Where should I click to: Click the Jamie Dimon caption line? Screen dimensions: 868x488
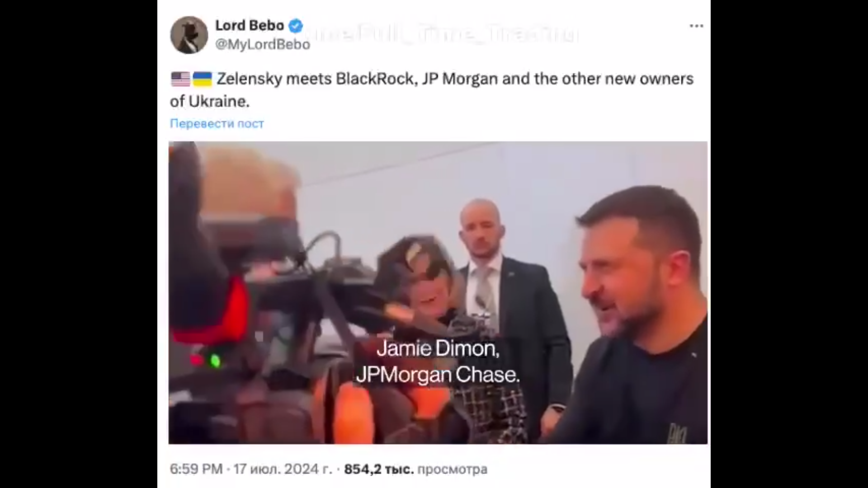click(438, 349)
